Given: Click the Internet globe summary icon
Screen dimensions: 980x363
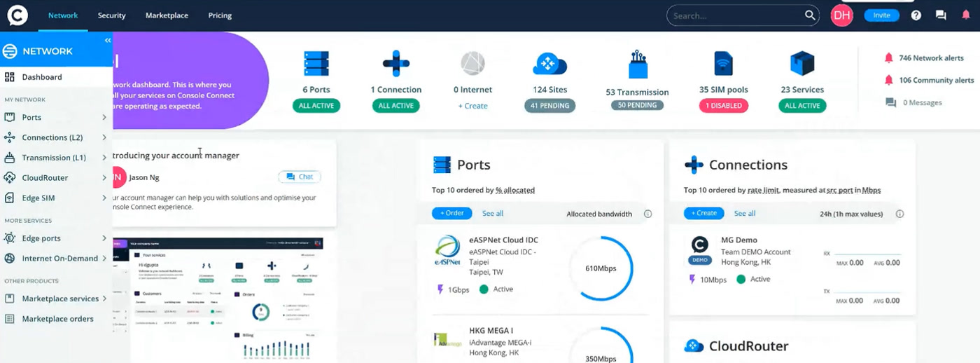Looking at the screenshot, I should point(473,63).
